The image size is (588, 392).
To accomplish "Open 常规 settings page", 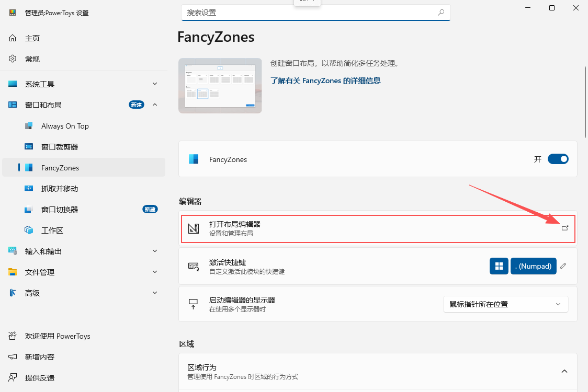I will click(x=84, y=59).
